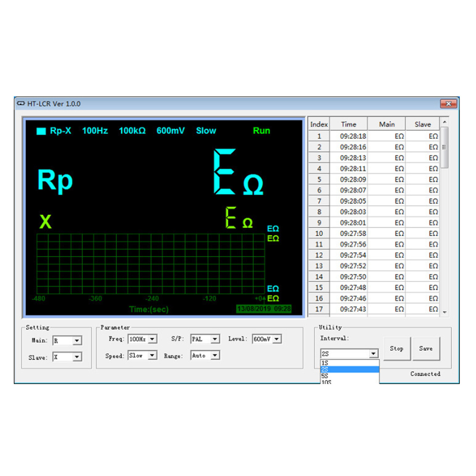Click index cell 10 in table
476x476 pixels.
pos(319,234)
